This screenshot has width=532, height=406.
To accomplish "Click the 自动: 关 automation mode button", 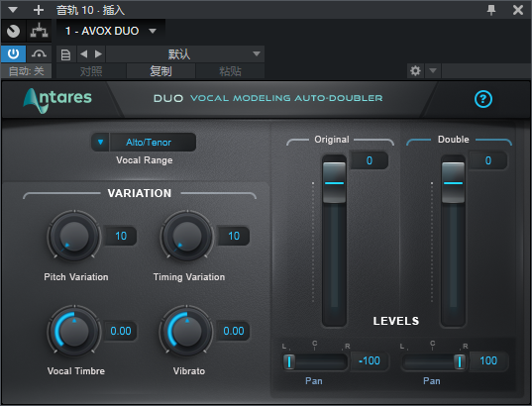I will coord(26,71).
